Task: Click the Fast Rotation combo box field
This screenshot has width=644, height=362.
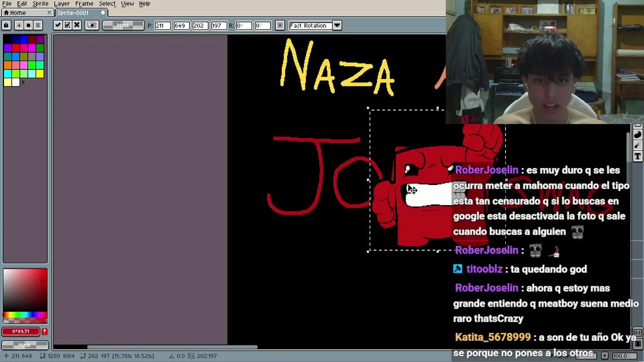Action: coord(310,26)
